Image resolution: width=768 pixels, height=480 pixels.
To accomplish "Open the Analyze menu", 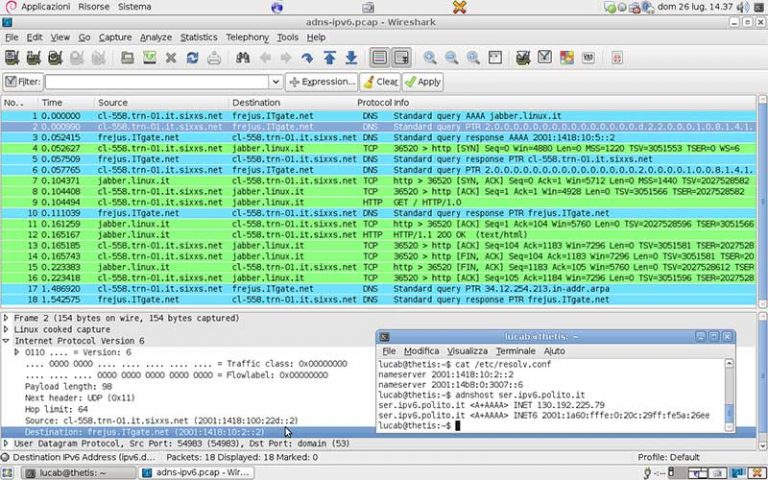I will pos(156,37).
